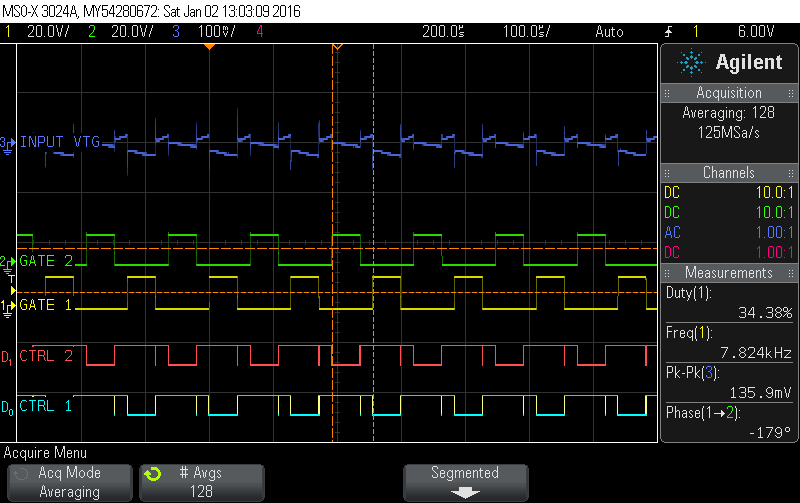800x503 pixels.
Task: Click the D1 digital channel marker for CTRL 2
Action: pyautogui.click(x=8, y=357)
